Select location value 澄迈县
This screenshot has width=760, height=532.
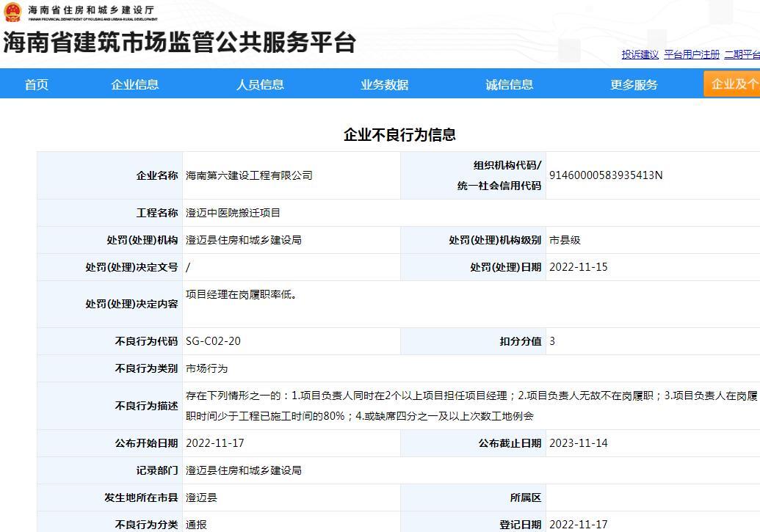[x=202, y=498]
